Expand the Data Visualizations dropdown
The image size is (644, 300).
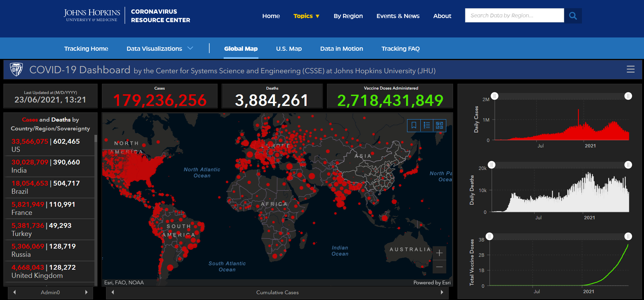click(x=160, y=48)
